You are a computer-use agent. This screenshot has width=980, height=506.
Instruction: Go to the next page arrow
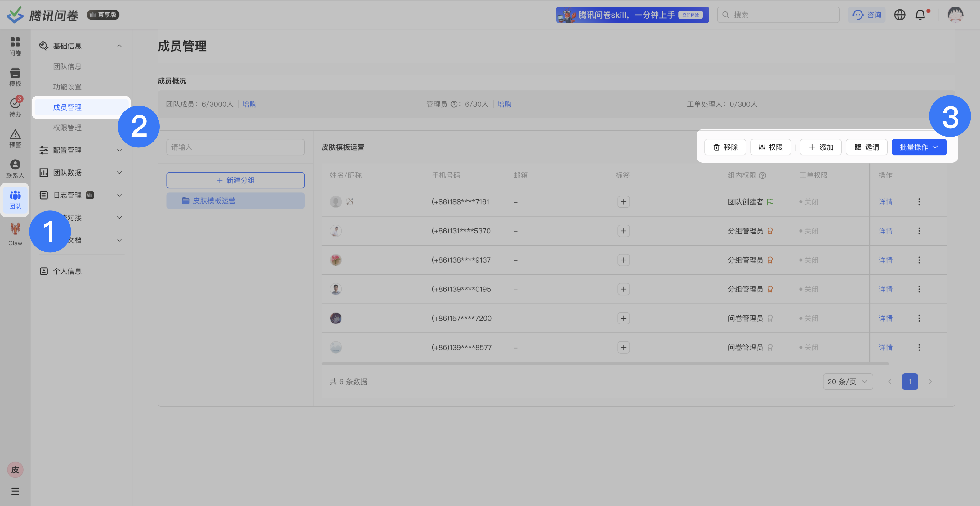pos(930,382)
